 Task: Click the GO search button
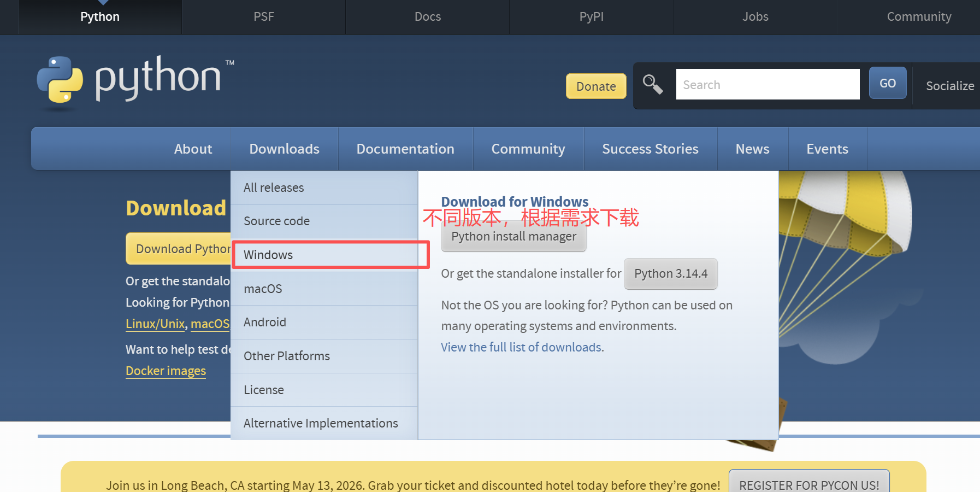coord(888,83)
